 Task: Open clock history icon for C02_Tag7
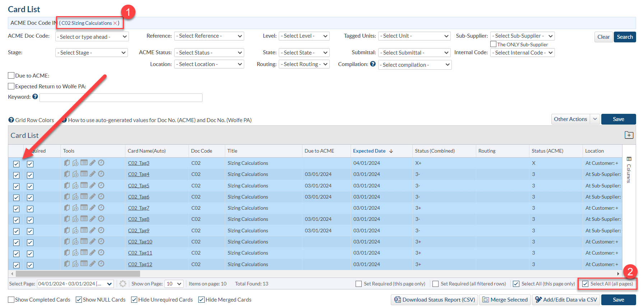pos(101,208)
